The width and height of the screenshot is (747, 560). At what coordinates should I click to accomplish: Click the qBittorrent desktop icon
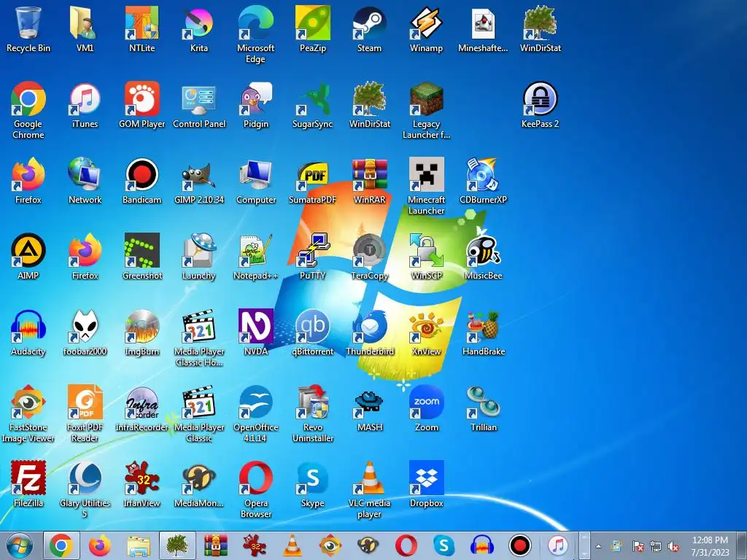tap(312, 332)
